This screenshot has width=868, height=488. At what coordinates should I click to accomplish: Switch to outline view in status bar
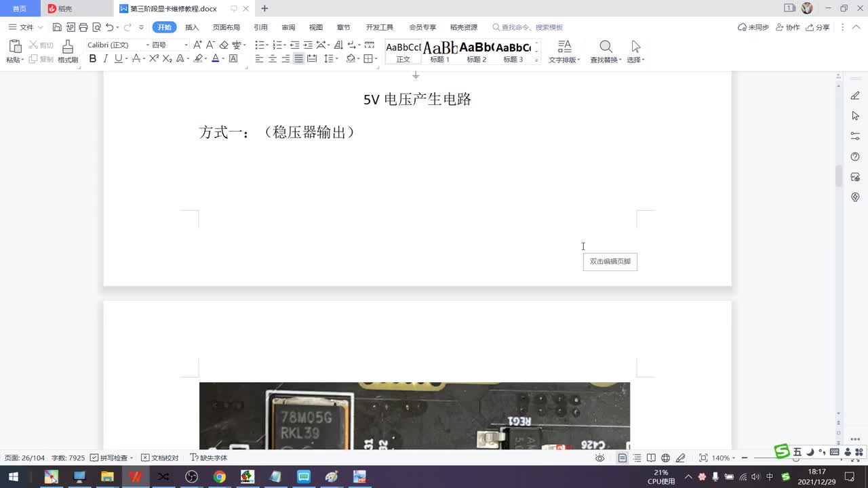point(637,458)
